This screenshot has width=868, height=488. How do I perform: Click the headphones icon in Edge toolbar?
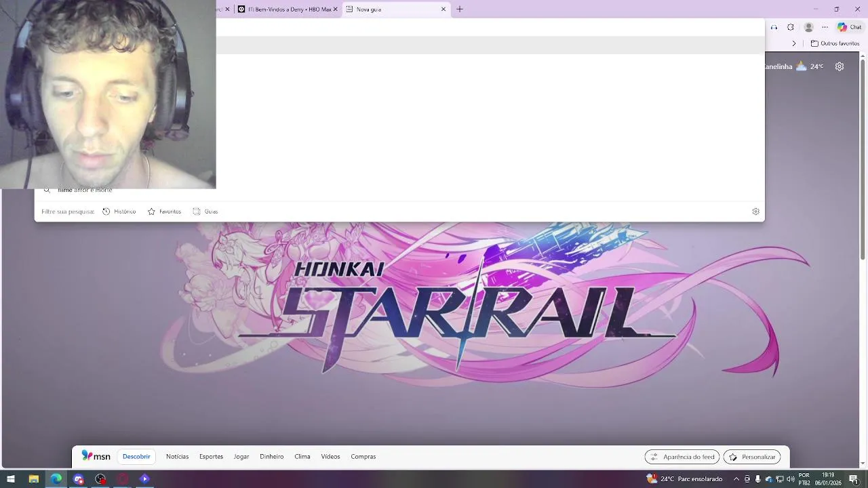[x=774, y=27]
